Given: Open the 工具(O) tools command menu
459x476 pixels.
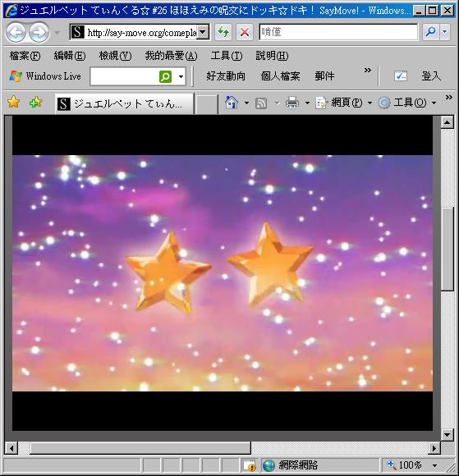Looking at the screenshot, I should (407, 103).
